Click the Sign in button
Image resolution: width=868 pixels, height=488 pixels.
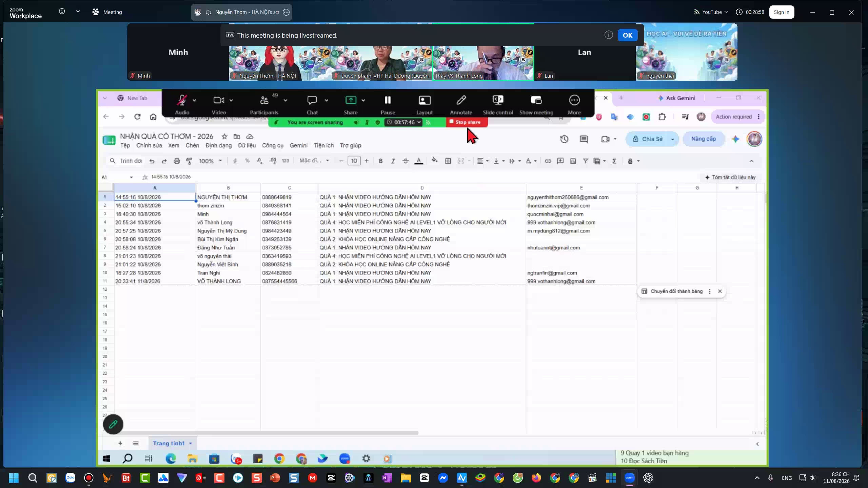(x=782, y=12)
